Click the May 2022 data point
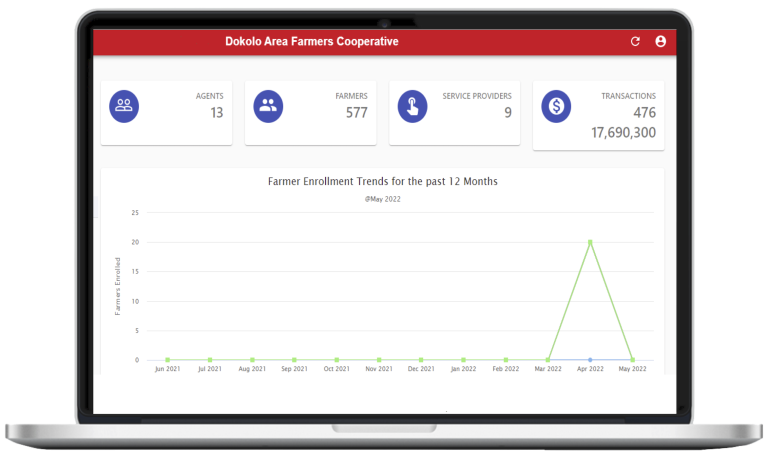The width and height of the screenshot is (768, 458). 632,360
